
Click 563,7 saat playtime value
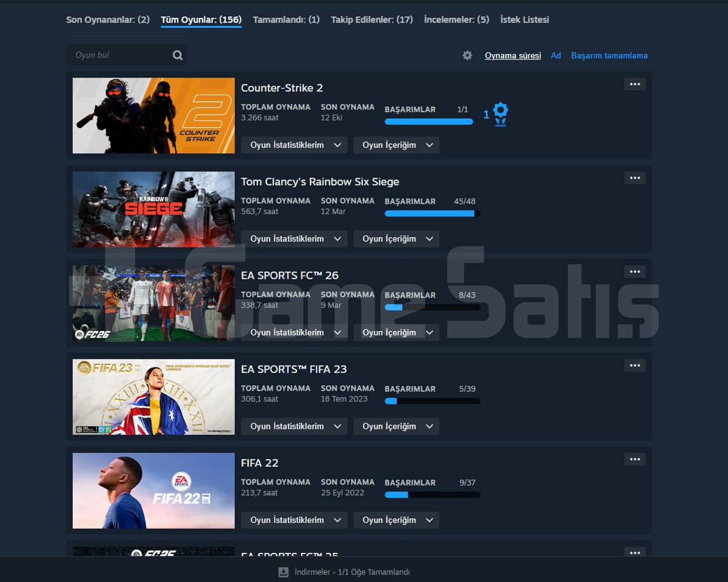coord(260,212)
